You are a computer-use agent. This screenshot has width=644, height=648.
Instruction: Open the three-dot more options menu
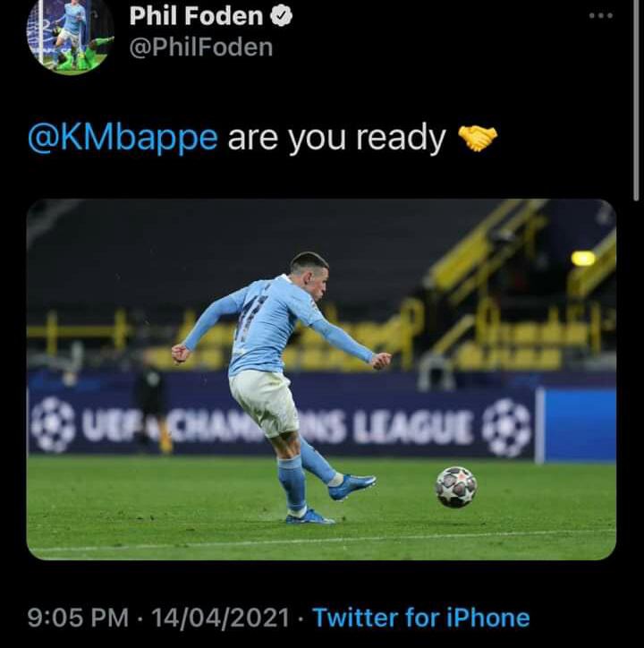[x=601, y=16]
